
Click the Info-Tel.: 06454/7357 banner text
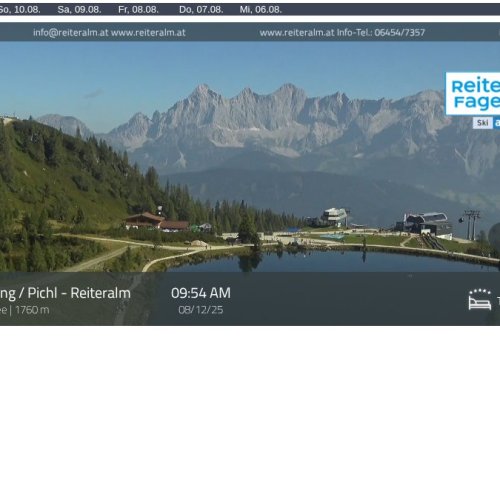click(x=381, y=33)
